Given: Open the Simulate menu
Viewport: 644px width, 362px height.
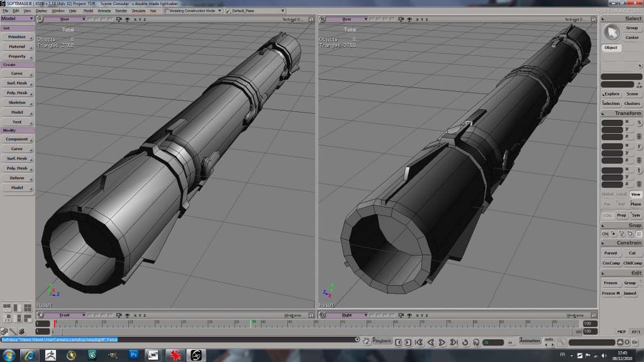Looking at the screenshot, I should [138, 11].
